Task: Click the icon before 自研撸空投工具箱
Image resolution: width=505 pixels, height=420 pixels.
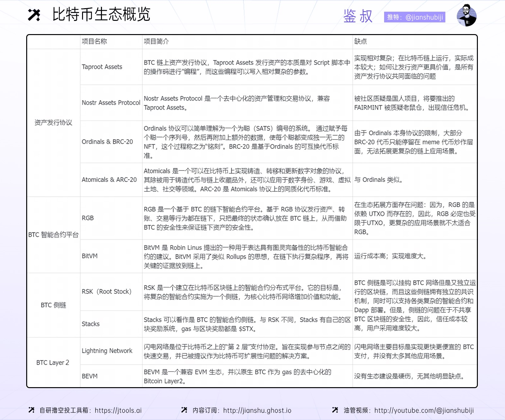Action: click(x=31, y=410)
